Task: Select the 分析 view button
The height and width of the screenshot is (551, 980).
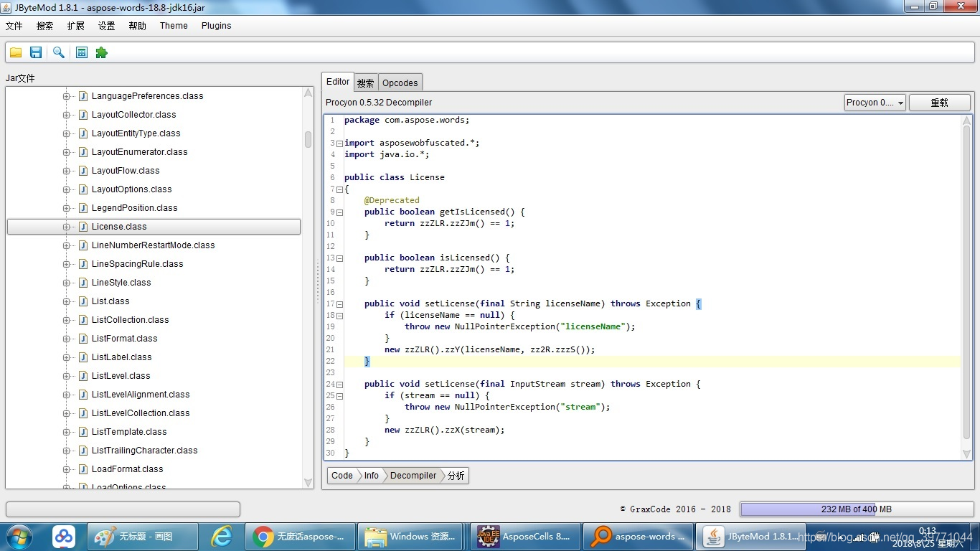Action: point(456,476)
